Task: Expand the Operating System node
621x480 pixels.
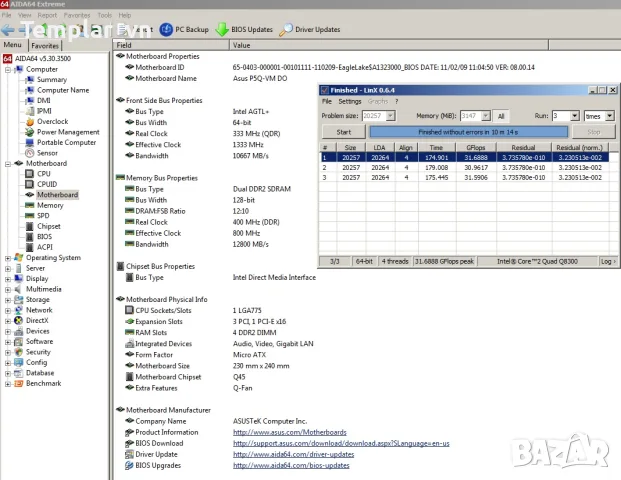Action: click(8, 258)
